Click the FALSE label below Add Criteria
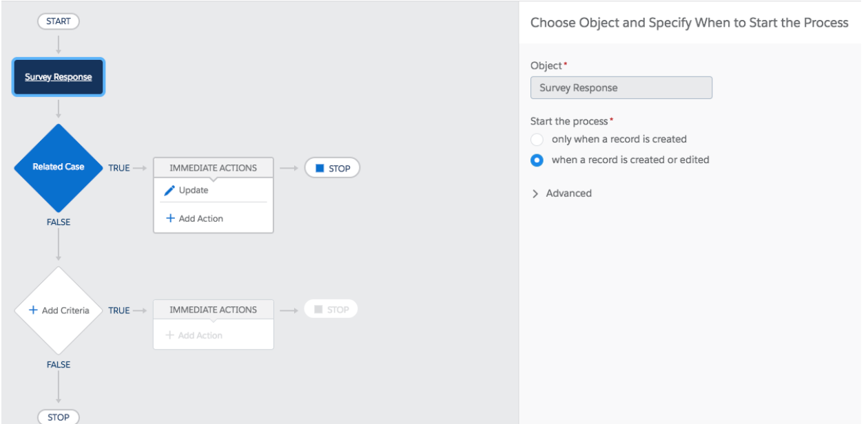 [59, 365]
